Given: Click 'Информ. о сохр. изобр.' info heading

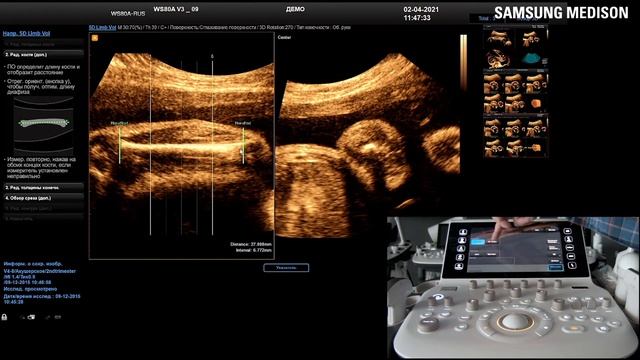Looking at the screenshot, I should tap(33, 264).
